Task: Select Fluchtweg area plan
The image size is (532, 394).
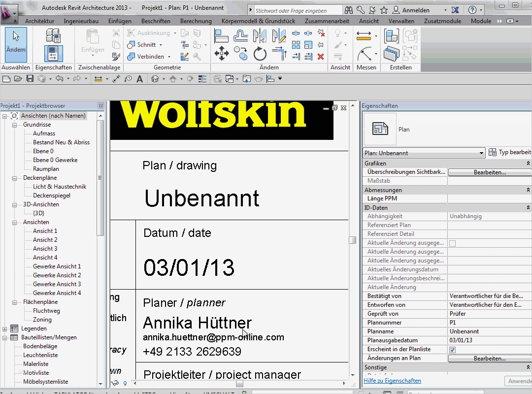Action: coord(46,311)
